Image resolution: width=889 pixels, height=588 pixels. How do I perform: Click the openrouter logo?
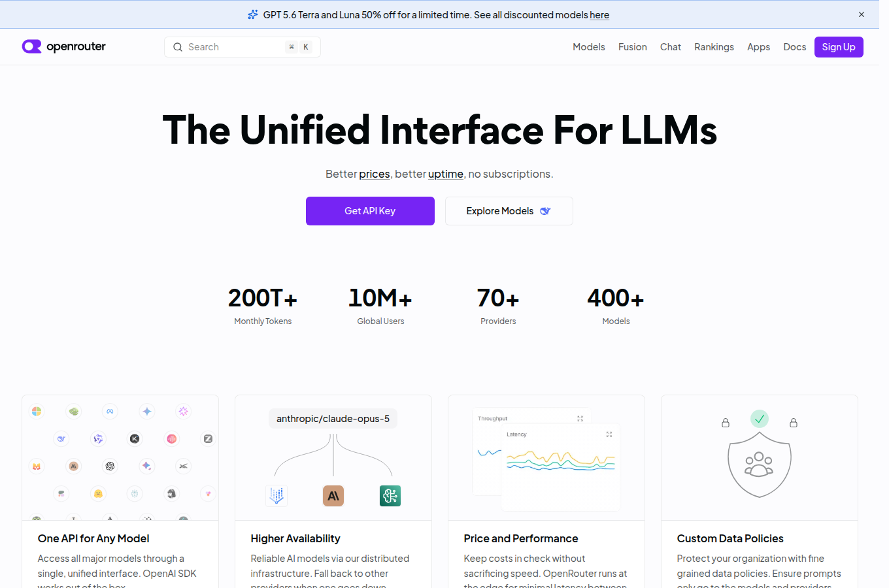point(64,46)
